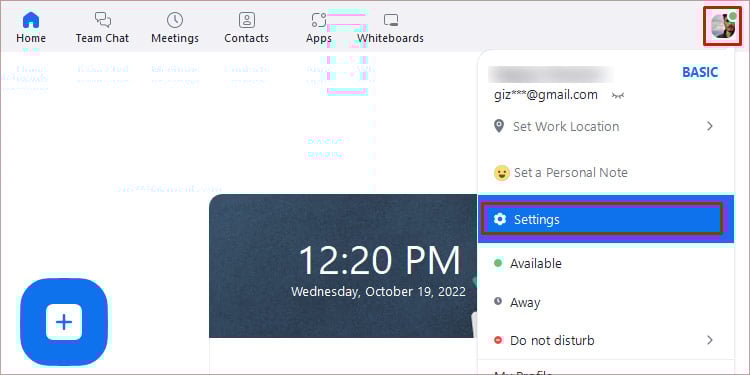Expand Do not disturb duration chevron
Viewport: 750px width, 375px height.
tap(710, 340)
